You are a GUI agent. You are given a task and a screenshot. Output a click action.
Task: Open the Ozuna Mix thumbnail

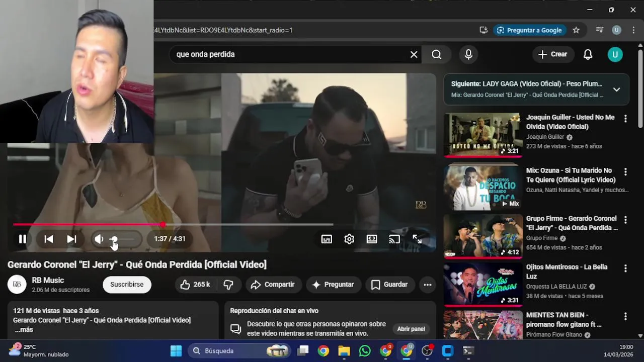click(483, 188)
